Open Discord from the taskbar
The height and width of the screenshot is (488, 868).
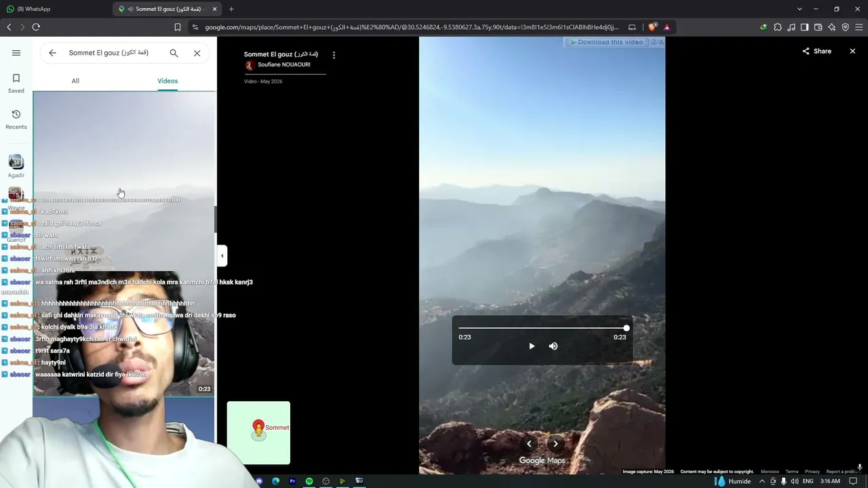(259, 481)
